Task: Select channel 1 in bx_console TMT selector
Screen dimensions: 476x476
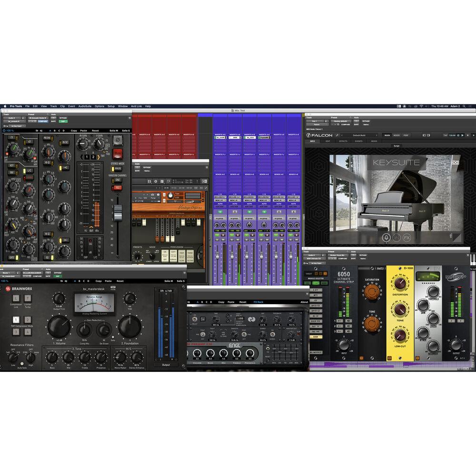Action: 87,157
